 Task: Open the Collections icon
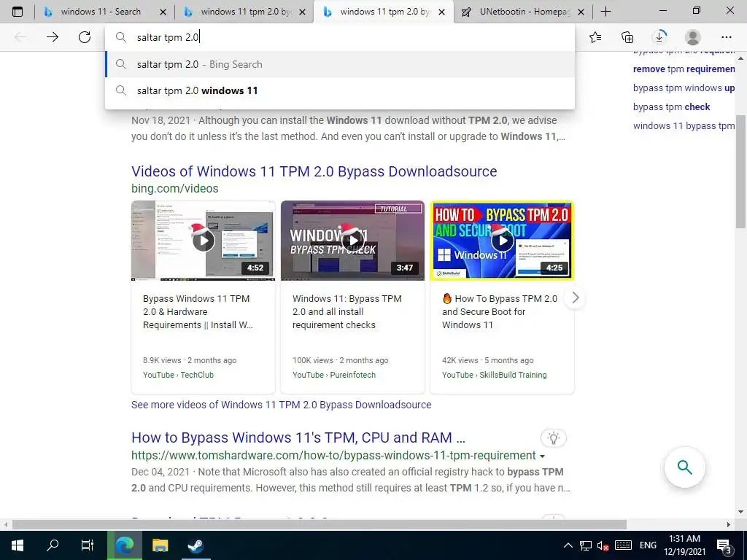(627, 37)
